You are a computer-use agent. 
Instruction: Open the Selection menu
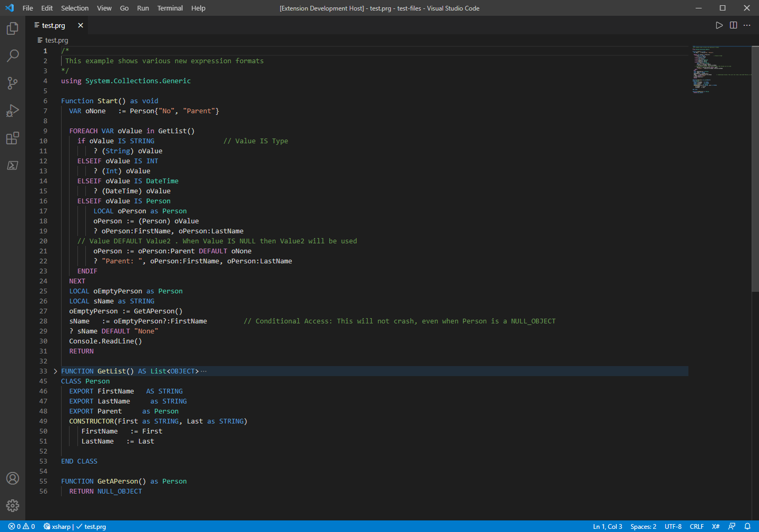point(75,8)
